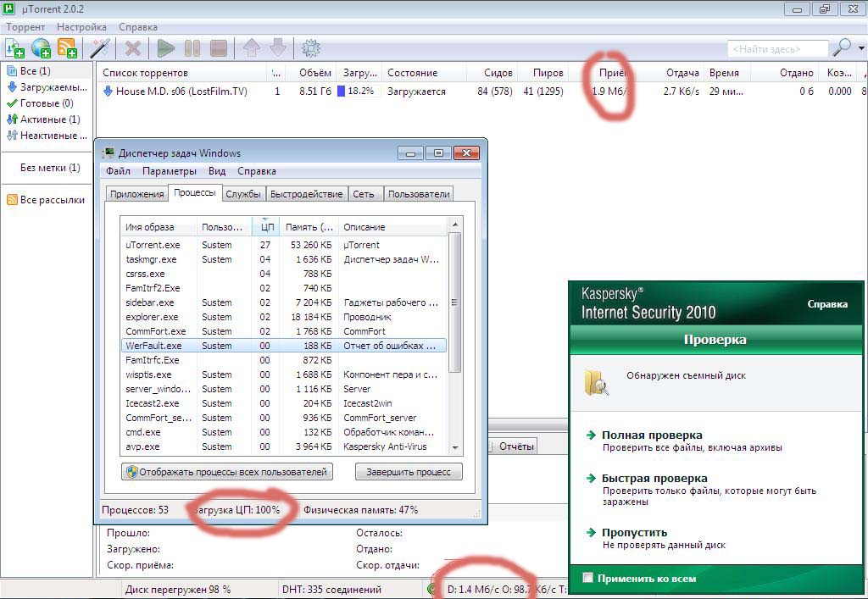868x599 pixels.
Task: Click the red X Remove torrent icon
Action: [132, 47]
